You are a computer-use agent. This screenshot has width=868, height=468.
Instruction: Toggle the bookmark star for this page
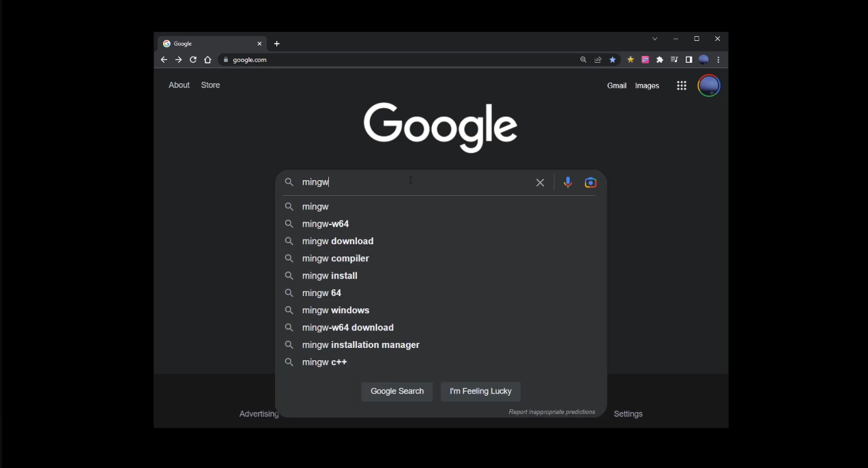611,59
